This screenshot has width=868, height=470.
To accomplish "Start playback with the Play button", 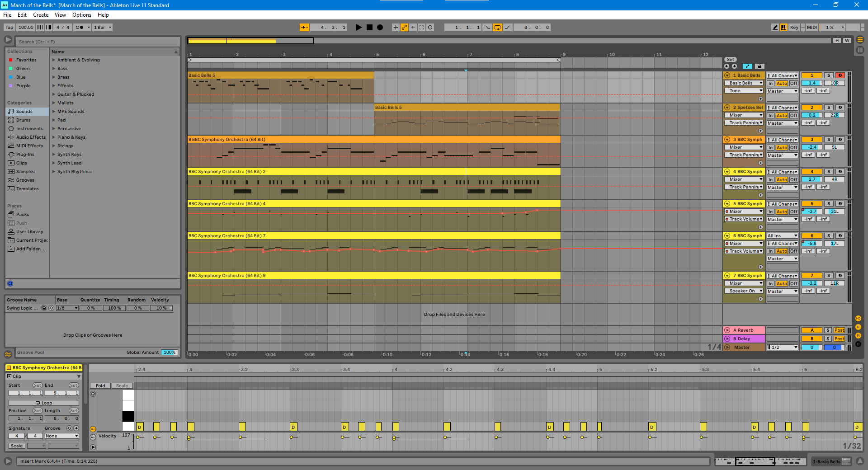I will pyautogui.click(x=359, y=28).
